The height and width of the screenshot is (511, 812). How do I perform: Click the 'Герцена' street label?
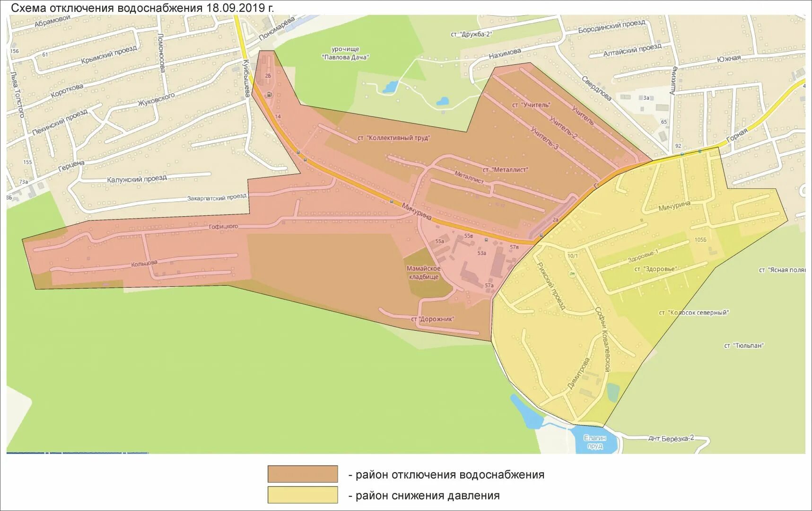[x=71, y=166]
